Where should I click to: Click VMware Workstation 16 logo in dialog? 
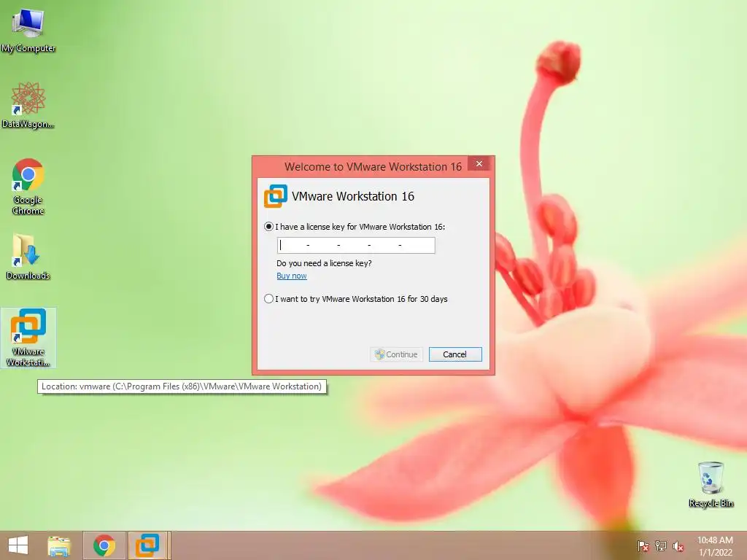276,196
